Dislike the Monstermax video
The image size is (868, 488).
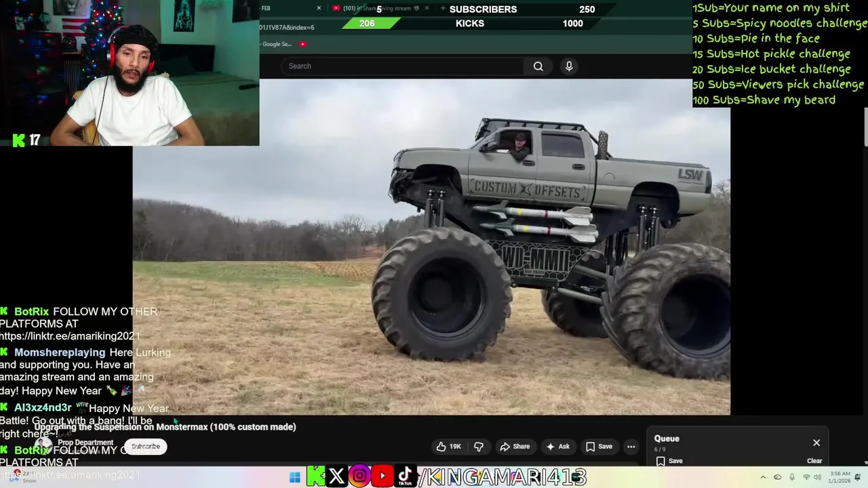pyautogui.click(x=479, y=446)
